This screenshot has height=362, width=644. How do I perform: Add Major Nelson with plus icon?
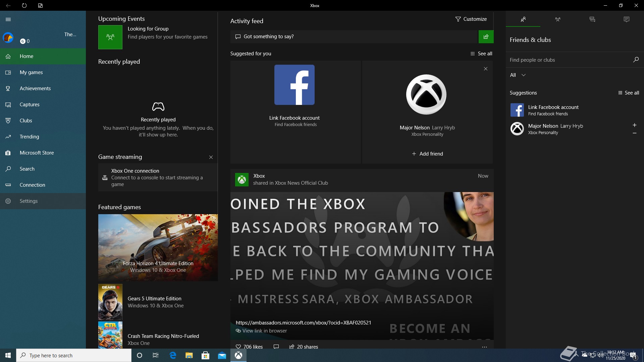pyautogui.click(x=634, y=125)
